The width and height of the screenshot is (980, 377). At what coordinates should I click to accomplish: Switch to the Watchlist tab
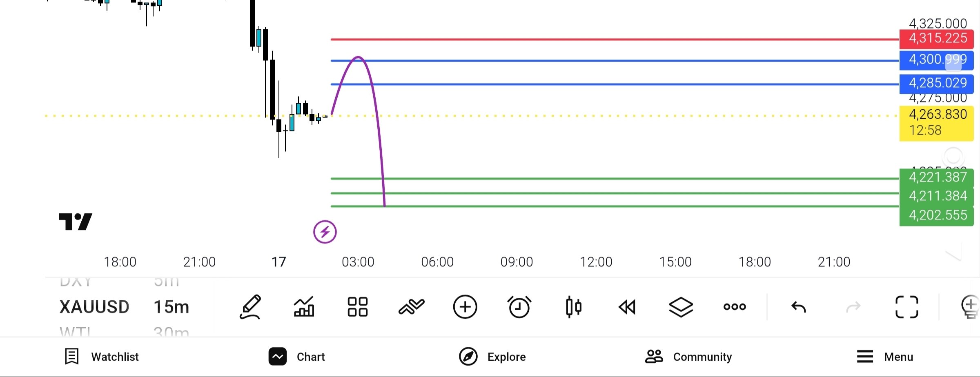click(x=102, y=357)
